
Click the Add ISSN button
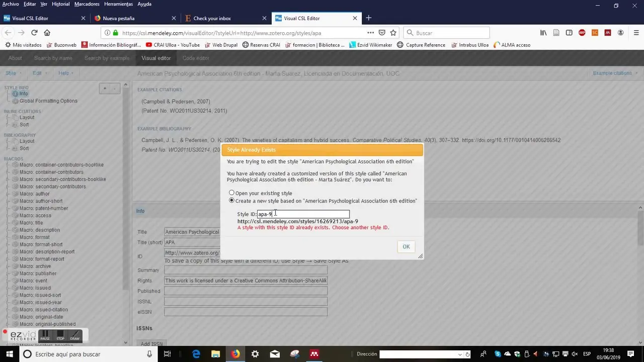151,344
